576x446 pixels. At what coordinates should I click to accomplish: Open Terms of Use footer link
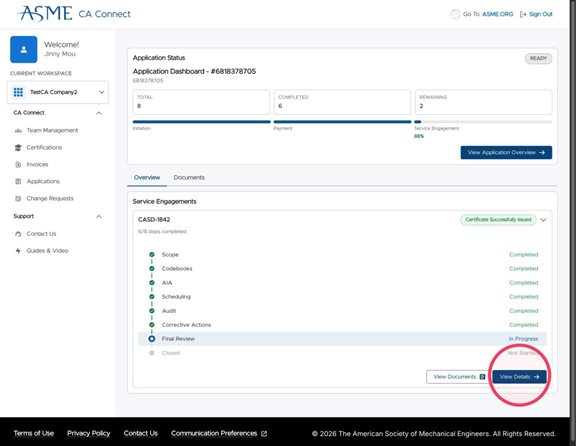[33, 434]
